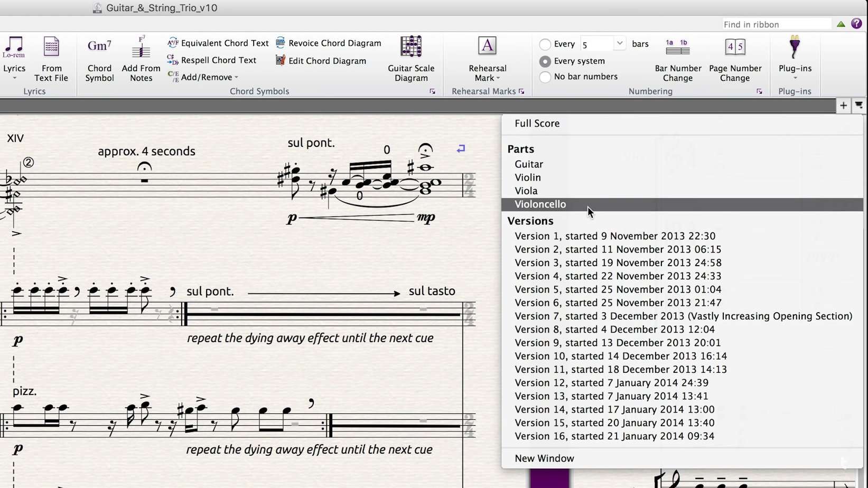Screen dimensions: 868x488
Task: Open the Viola part
Action: pyautogui.click(x=526, y=191)
